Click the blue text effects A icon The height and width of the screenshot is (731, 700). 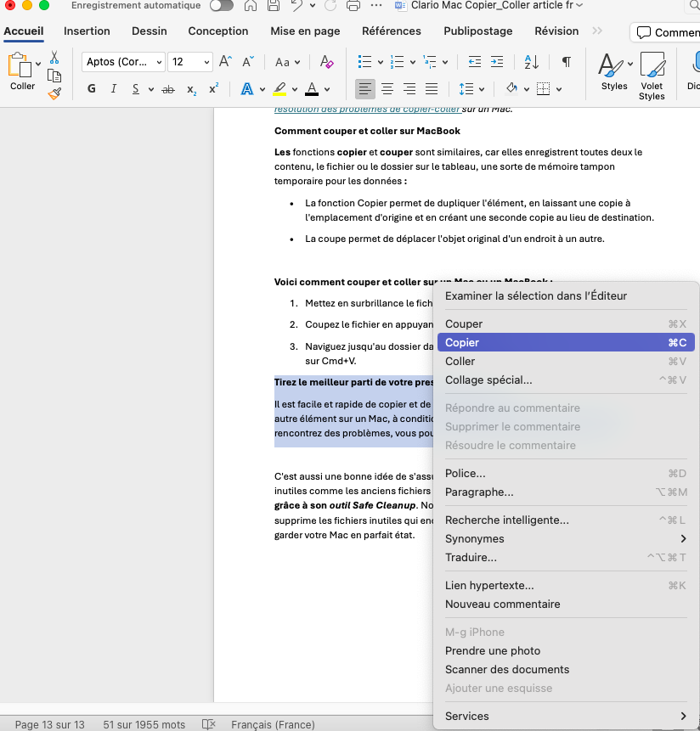(247, 88)
